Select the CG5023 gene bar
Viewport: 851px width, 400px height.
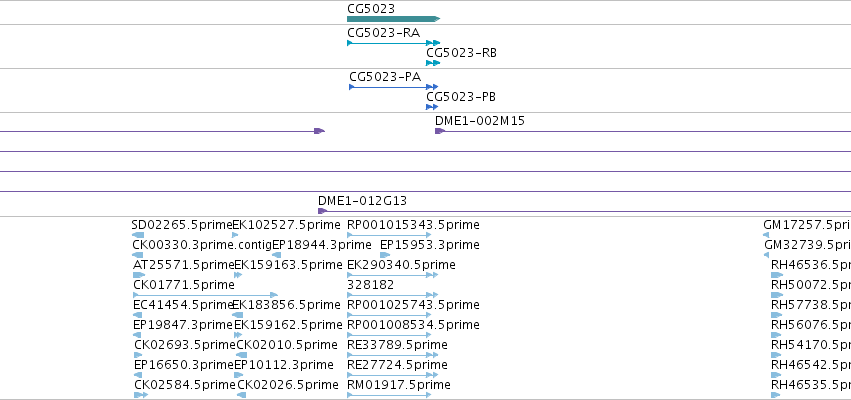pos(393,19)
